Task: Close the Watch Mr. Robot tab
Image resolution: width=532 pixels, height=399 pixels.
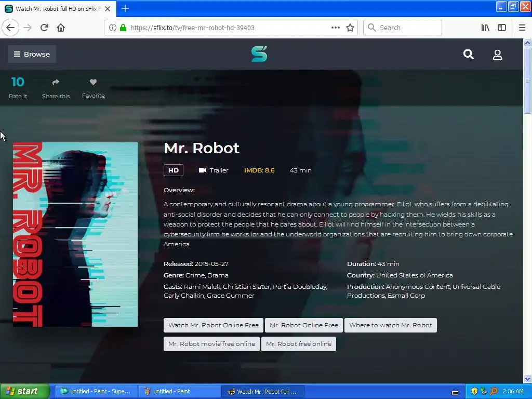Action: tap(108, 9)
